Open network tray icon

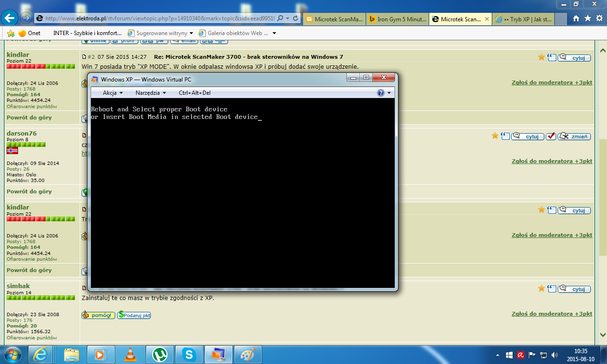544,355
